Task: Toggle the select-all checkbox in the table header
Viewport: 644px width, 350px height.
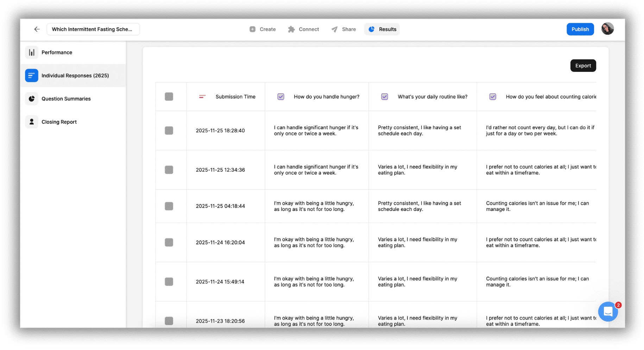Action: [x=169, y=96]
